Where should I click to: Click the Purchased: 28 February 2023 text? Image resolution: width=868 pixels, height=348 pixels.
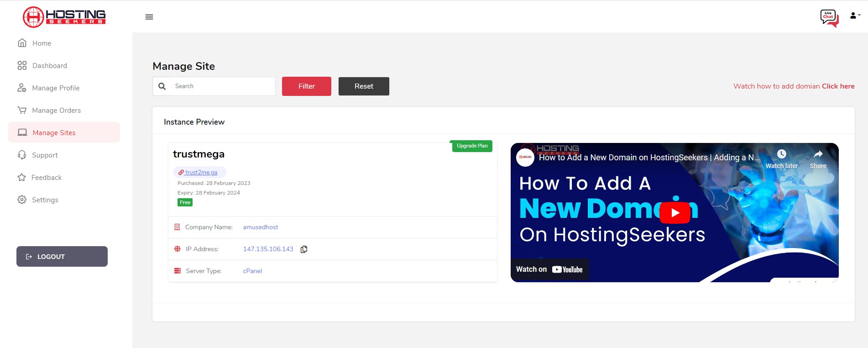tap(214, 183)
